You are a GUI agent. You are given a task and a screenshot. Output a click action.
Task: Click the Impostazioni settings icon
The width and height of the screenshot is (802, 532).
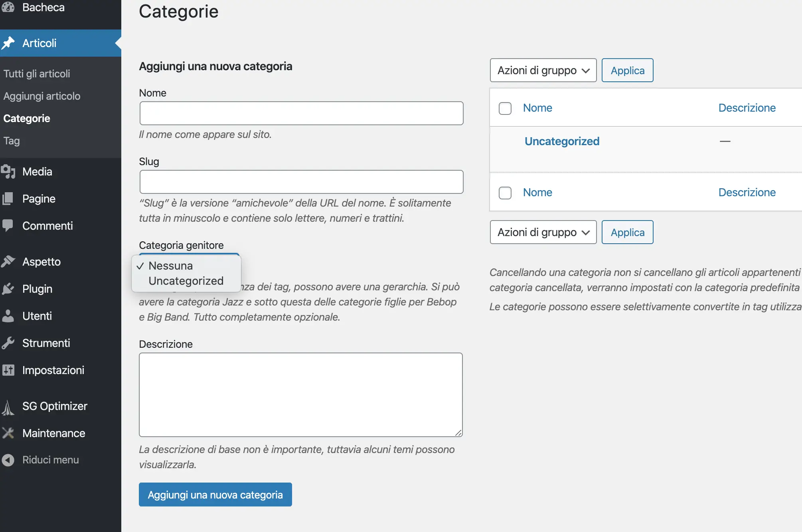[8, 370]
